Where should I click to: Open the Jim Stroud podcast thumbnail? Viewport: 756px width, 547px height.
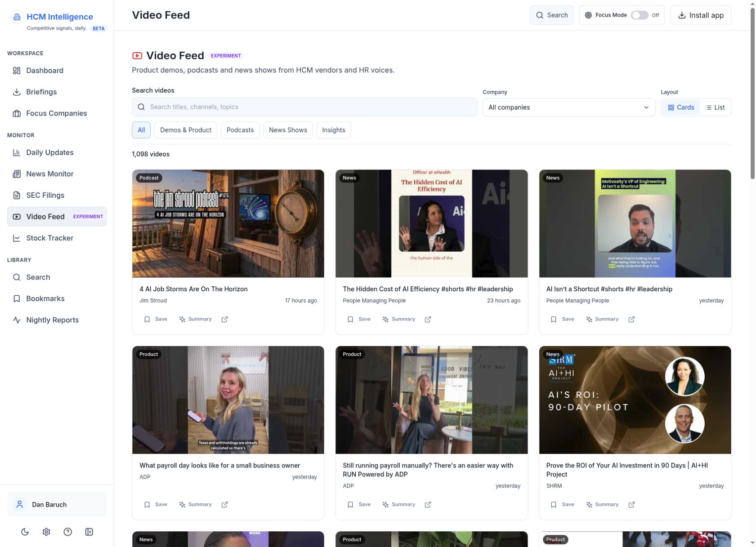(228, 223)
